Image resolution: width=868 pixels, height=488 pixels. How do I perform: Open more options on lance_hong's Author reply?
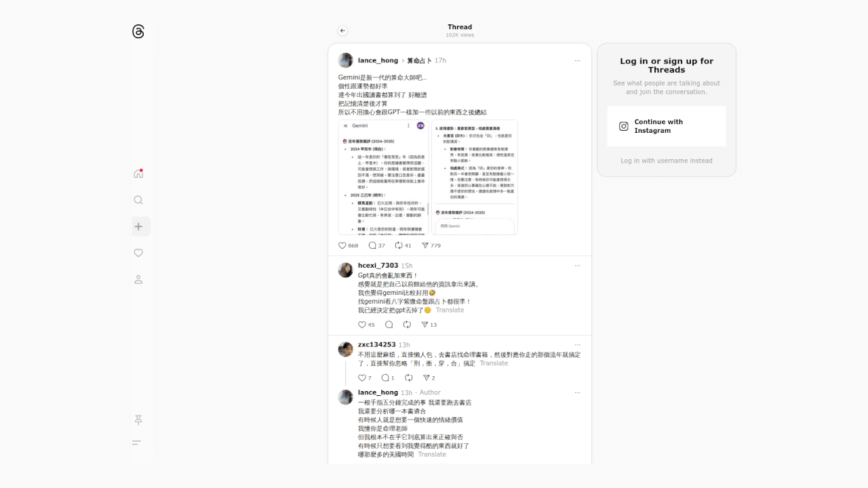coord(577,392)
